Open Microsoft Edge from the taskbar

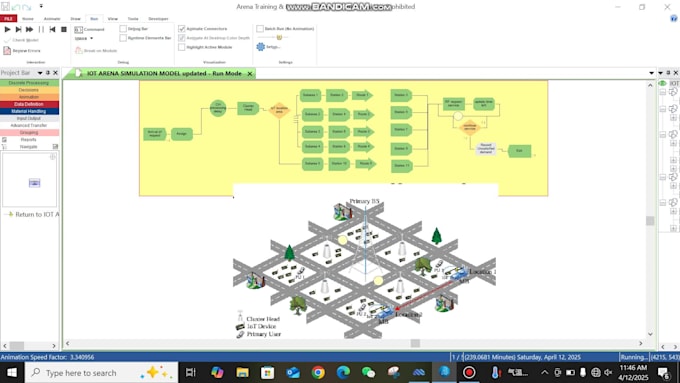343,373
